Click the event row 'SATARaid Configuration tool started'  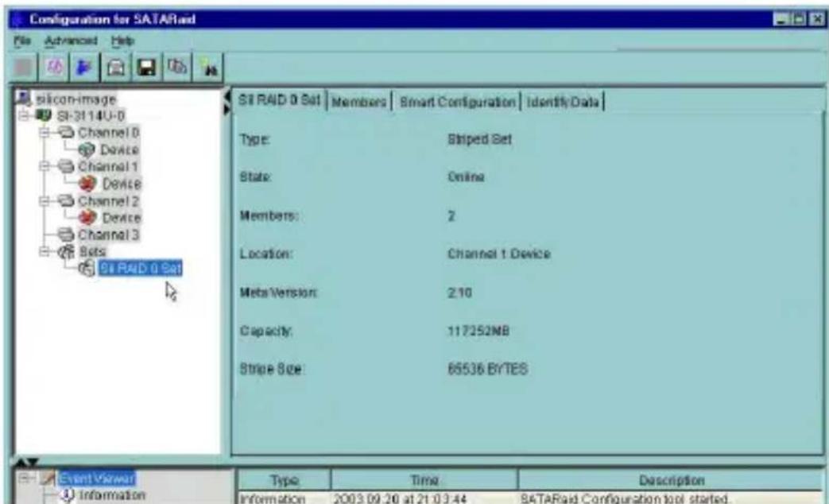[530, 498]
